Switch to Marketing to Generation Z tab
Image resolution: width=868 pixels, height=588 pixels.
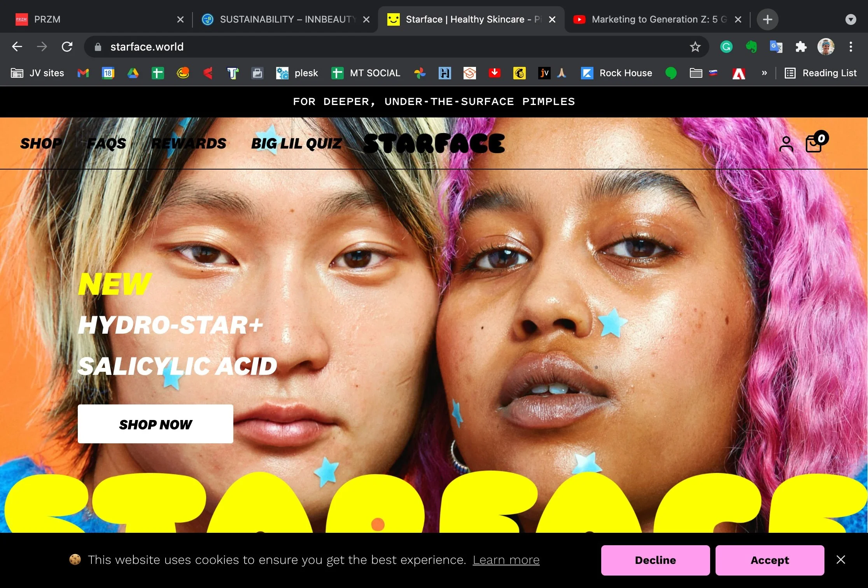(653, 19)
